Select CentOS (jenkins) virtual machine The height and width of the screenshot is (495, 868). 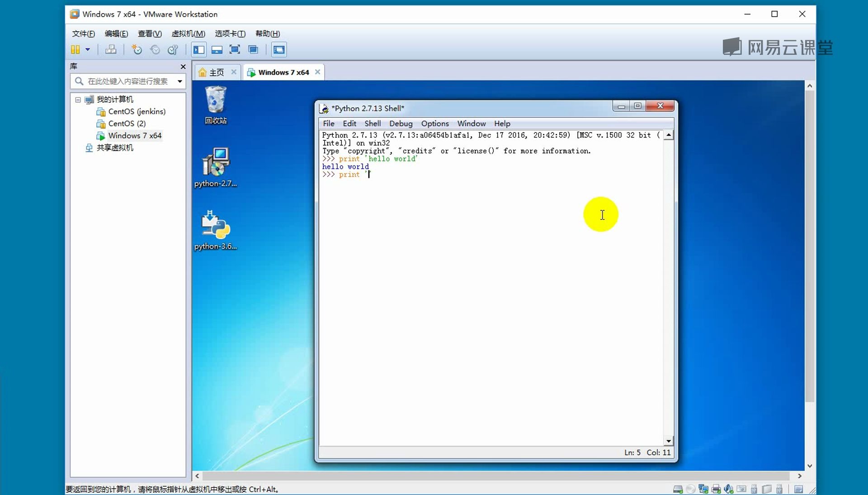(x=137, y=111)
